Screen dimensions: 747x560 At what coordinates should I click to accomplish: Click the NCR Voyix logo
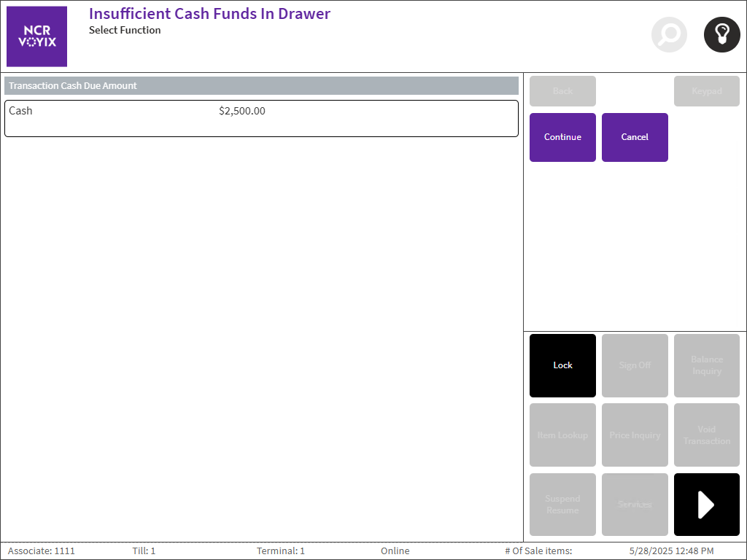(x=36, y=36)
